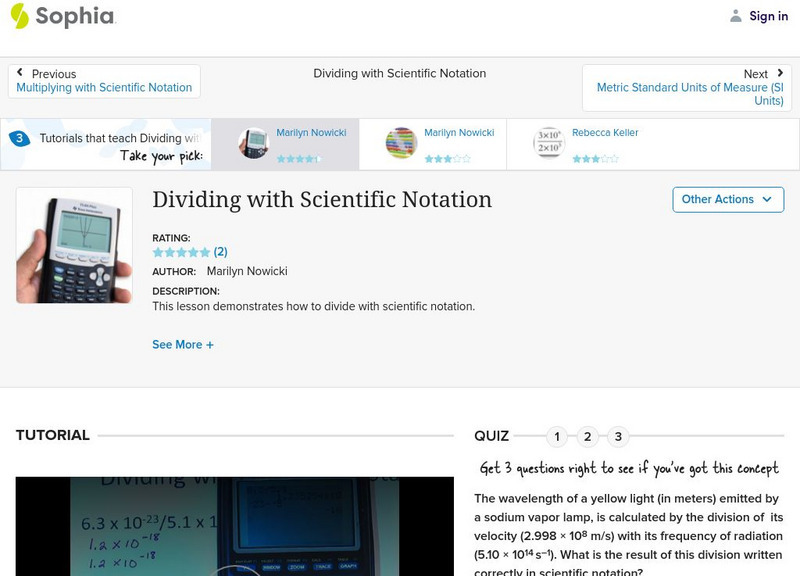
Task: Open Multiplying with Scientific Notation lesson
Action: click(x=105, y=87)
